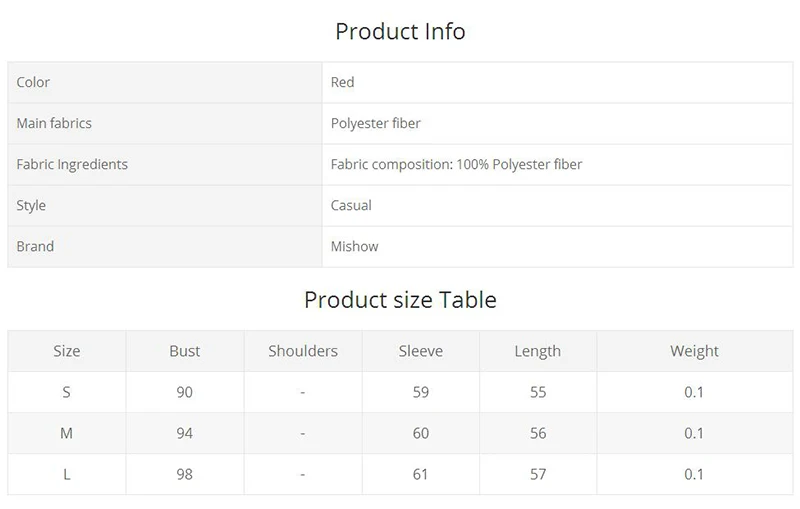The image size is (800, 509).
Task: Select the Style row label
Action: click(x=31, y=206)
